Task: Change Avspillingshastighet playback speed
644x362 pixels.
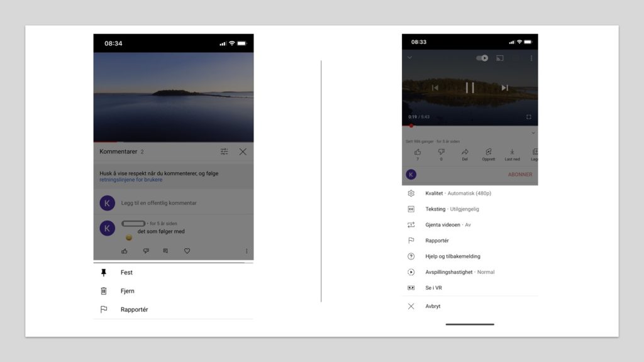Action: coord(470,272)
